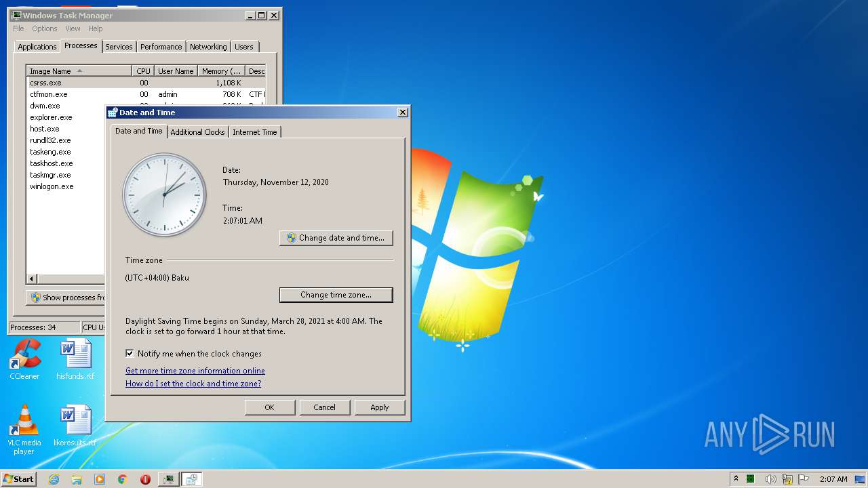Switch to the Internet Time tab
Image resolution: width=868 pixels, height=488 pixels.
click(x=255, y=132)
